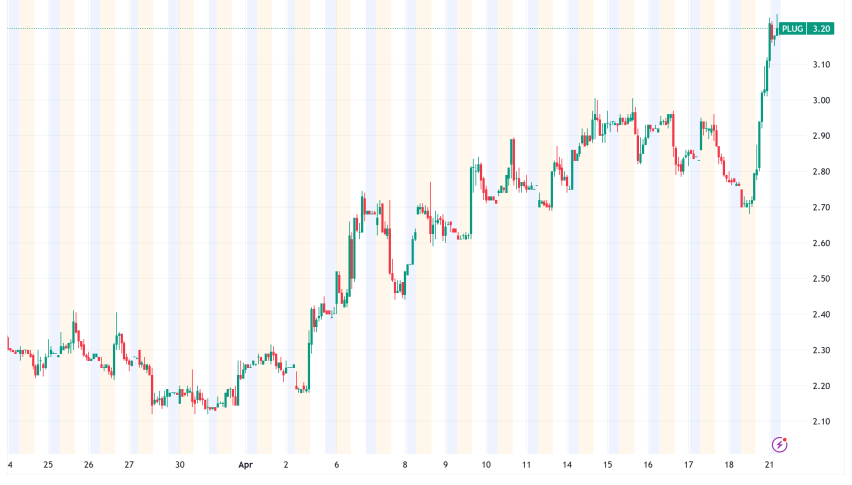
Task: Select the 2.90 price level label
Action: tap(822, 136)
